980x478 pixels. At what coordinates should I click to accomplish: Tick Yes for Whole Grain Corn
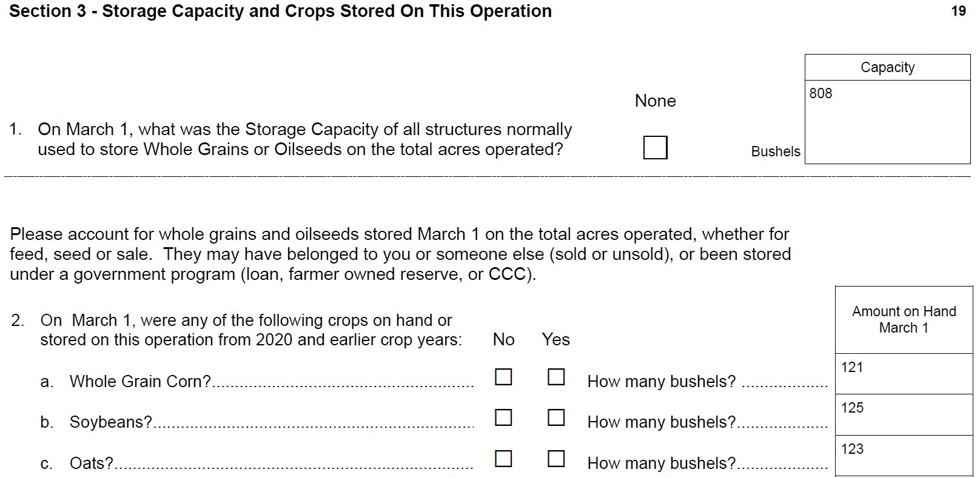pyautogui.click(x=556, y=377)
